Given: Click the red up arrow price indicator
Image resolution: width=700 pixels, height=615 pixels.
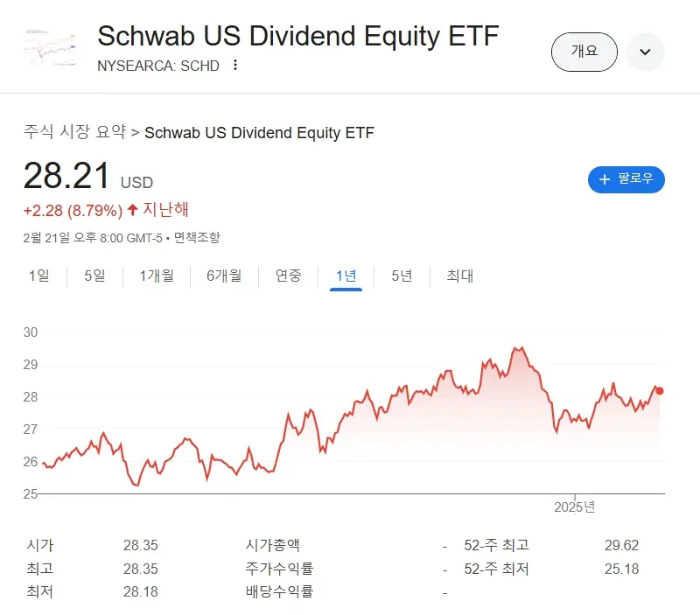Looking at the screenshot, I should coord(132,209).
